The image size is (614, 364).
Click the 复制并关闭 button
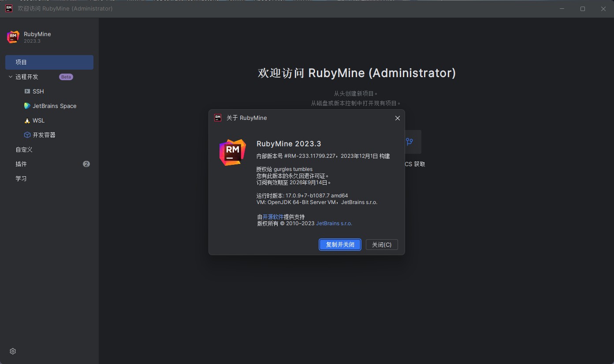point(340,245)
